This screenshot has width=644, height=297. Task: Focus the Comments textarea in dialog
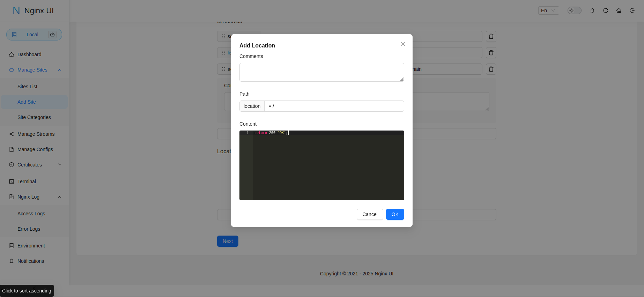(x=322, y=72)
